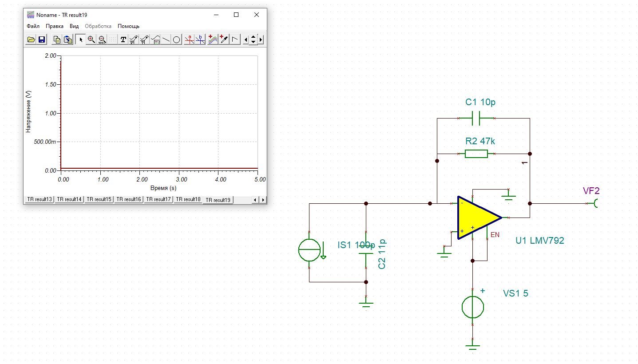This screenshot has height=364, width=638.
Task: Click the curve query label tool
Action: 144,40
